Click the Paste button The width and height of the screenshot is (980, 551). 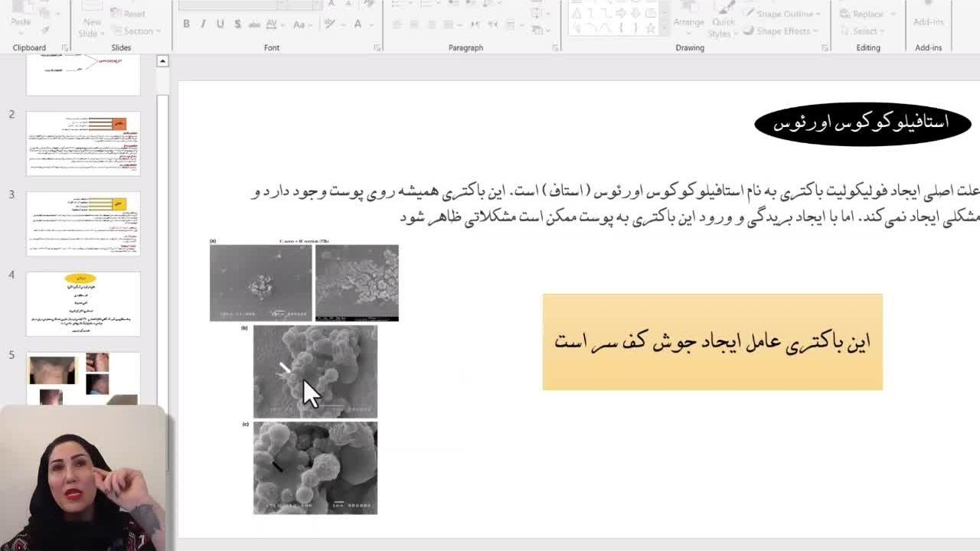click(21, 17)
